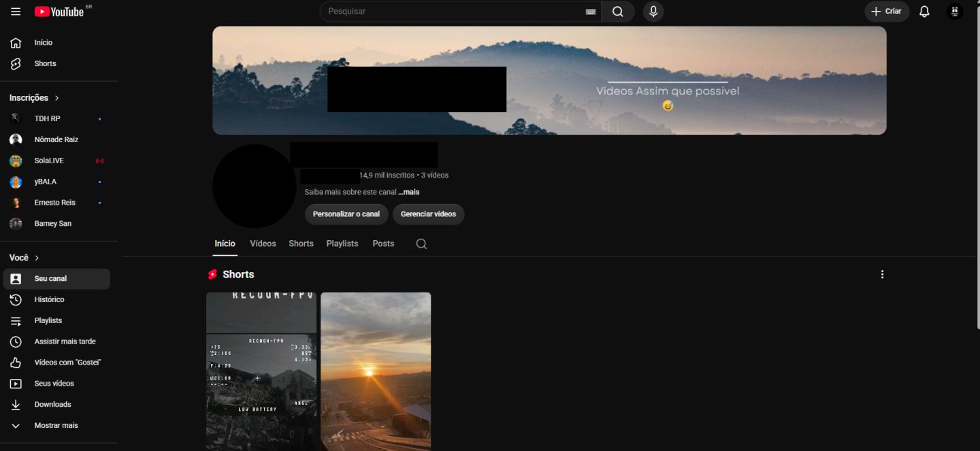Open Downloads in the sidebar
Image resolution: width=980 pixels, height=451 pixels.
(x=56, y=405)
